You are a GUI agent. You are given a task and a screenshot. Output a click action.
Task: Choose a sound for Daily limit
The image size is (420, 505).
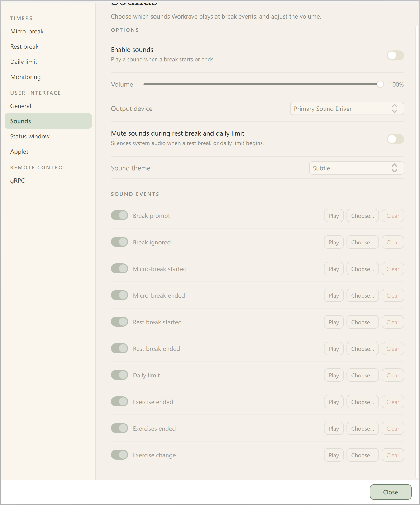363,375
